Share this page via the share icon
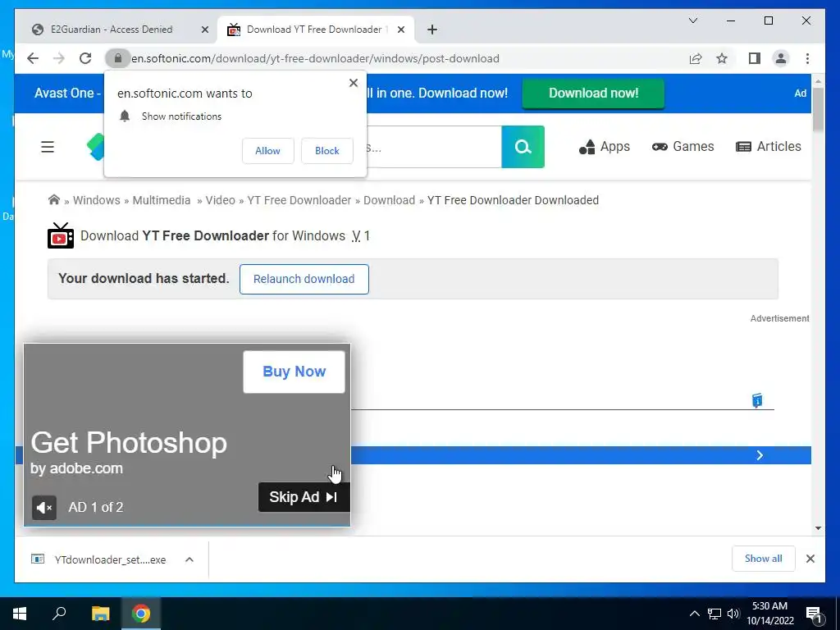 [x=696, y=58]
